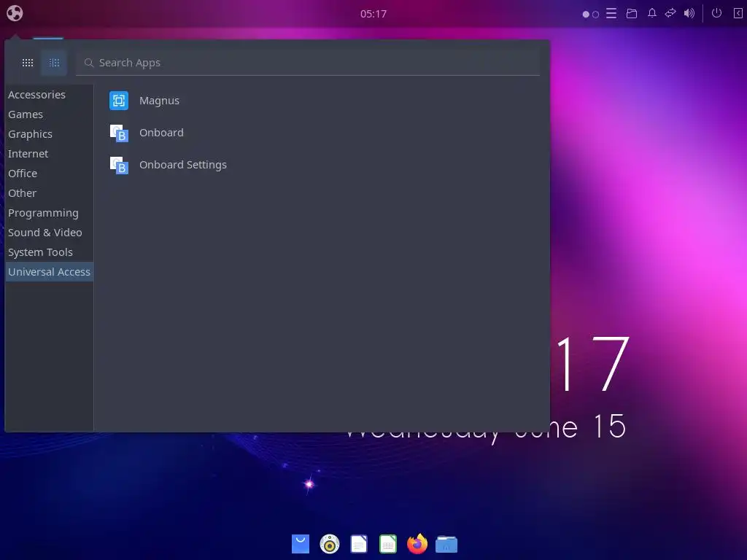Select the Sound & Video category
Viewport: 747px width, 560px height.
[49, 233]
